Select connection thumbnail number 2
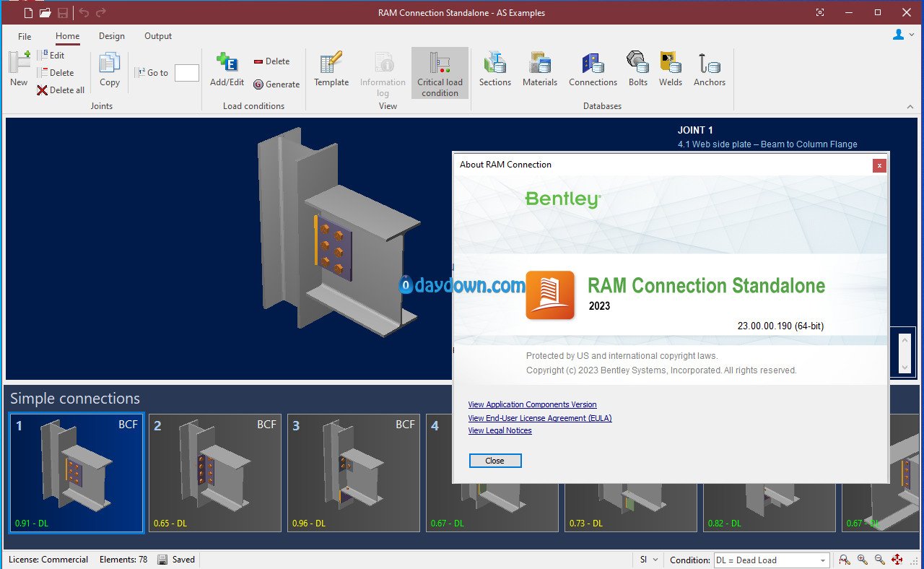Viewport: 924px width, 569px height. (214, 472)
